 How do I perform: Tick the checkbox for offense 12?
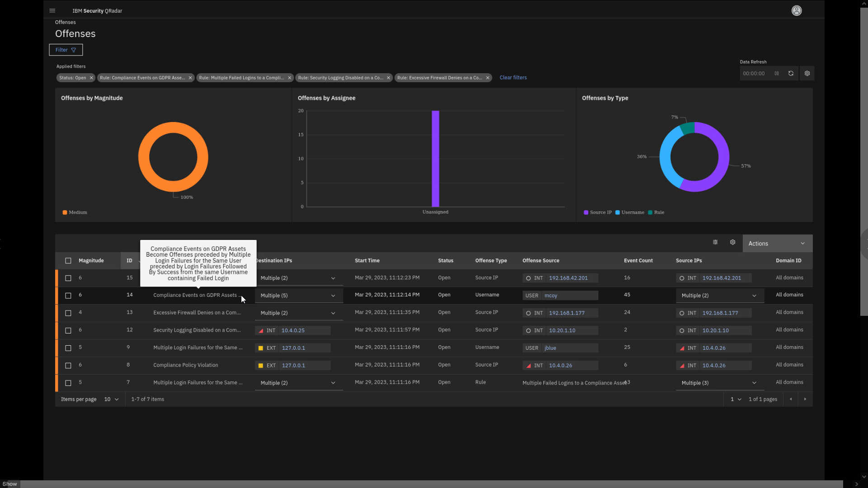pos(68,330)
